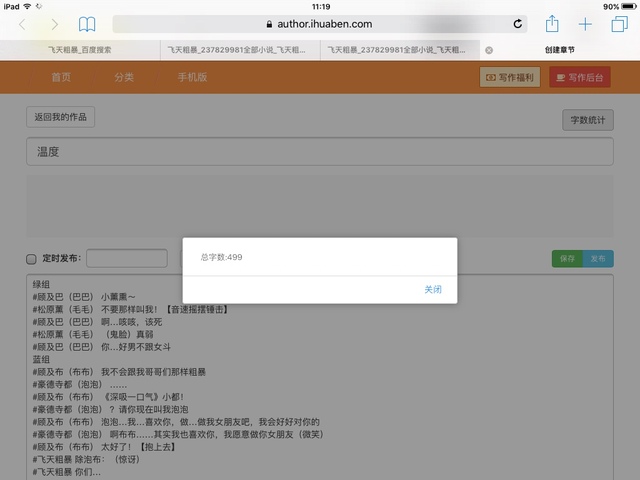Tick the 定时发布 checkbox

point(31,259)
